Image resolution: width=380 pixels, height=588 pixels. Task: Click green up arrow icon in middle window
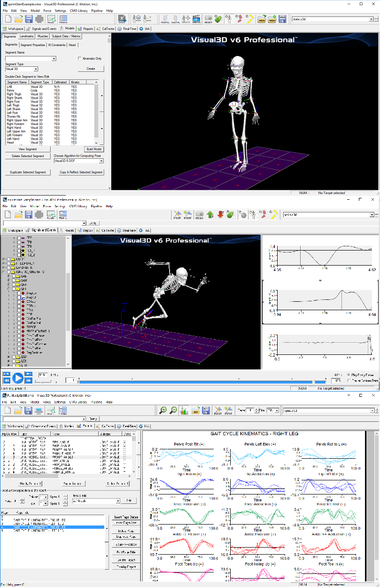coord(209,214)
